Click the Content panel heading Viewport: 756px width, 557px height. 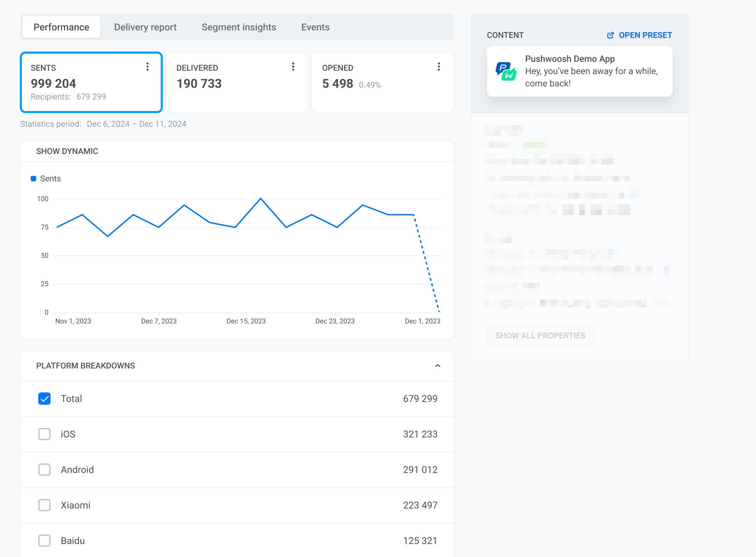click(505, 35)
